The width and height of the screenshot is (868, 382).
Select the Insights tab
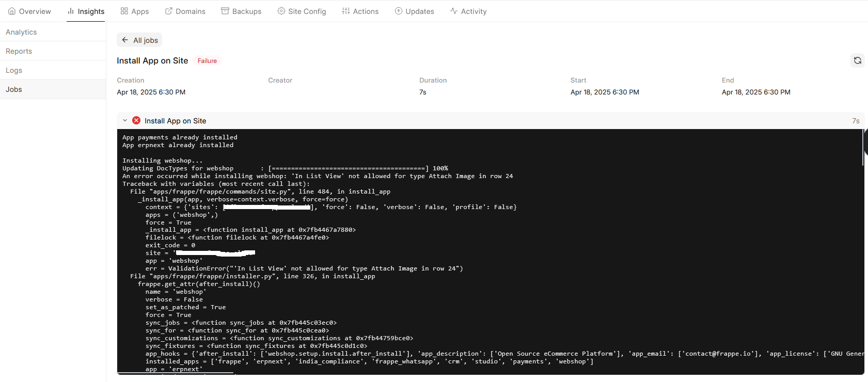click(x=86, y=11)
